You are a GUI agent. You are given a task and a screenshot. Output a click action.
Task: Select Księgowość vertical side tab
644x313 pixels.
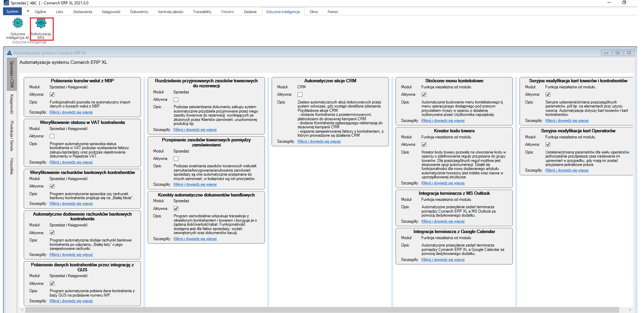click(x=12, y=104)
